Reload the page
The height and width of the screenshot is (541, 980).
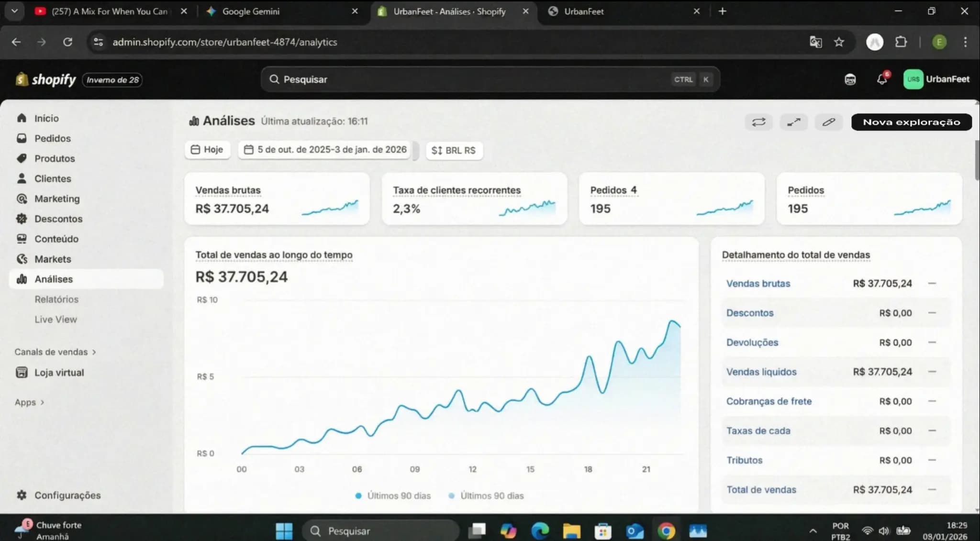[67, 42]
